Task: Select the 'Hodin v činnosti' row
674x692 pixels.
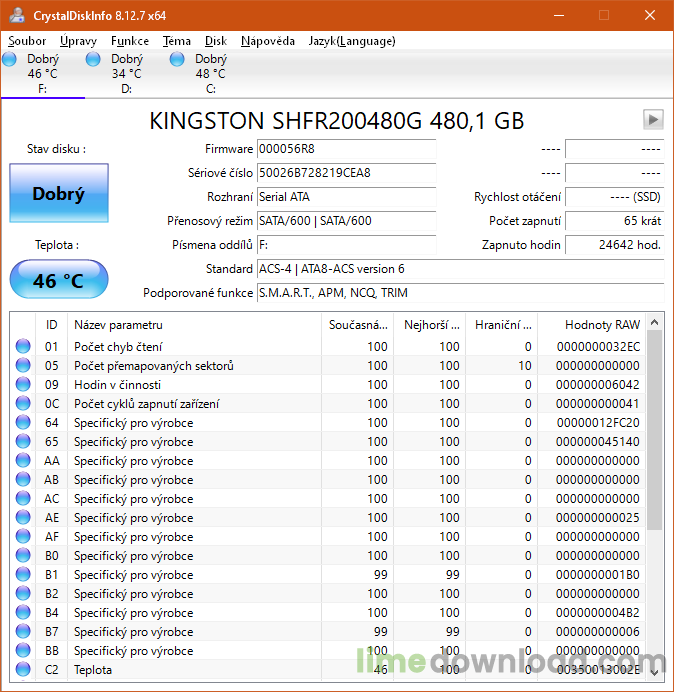Action: click(328, 384)
